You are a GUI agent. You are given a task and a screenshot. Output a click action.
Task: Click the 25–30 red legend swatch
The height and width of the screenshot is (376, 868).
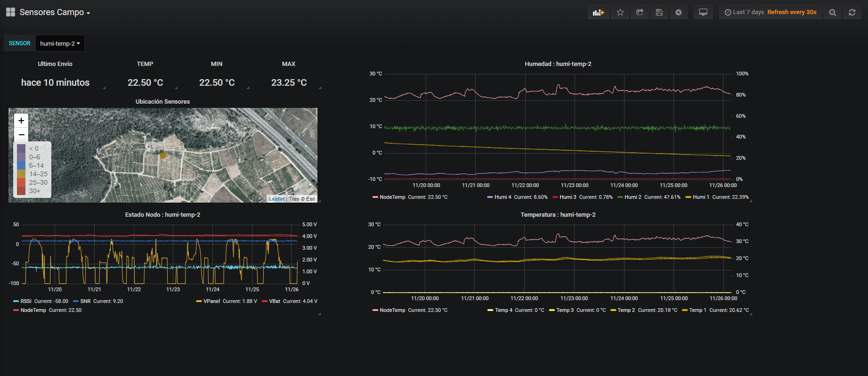click(x=21, y=182)
